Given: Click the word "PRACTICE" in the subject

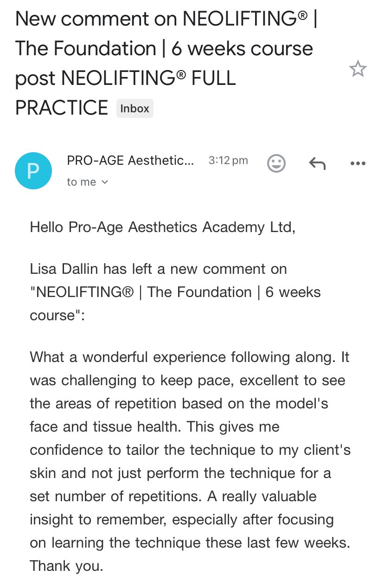Looking at the screenshot, I should point(62,108).
